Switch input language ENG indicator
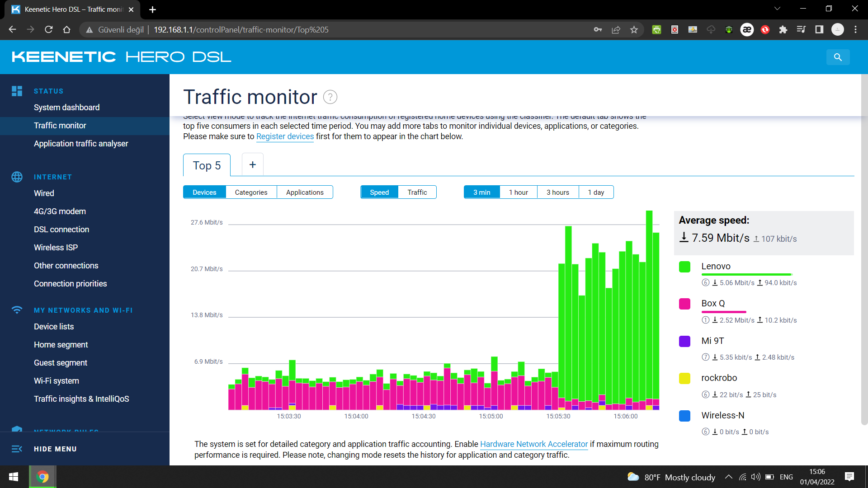 coord(786,477)
